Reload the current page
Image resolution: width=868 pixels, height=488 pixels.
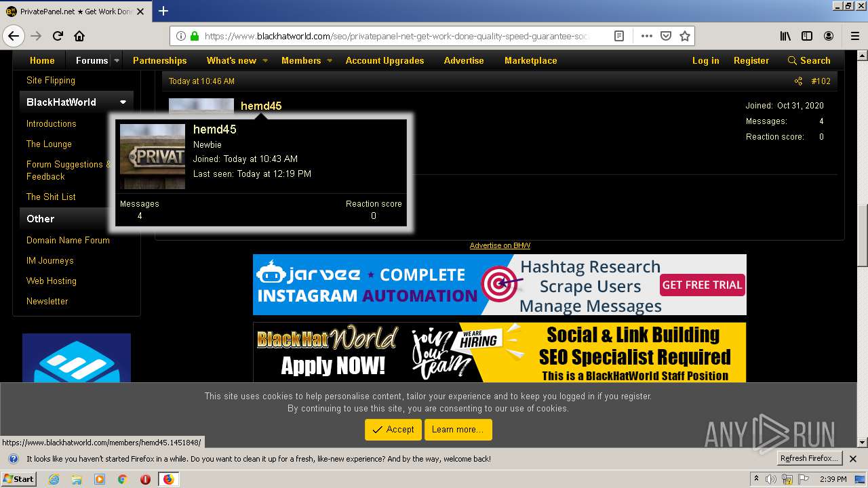point(58,36)
